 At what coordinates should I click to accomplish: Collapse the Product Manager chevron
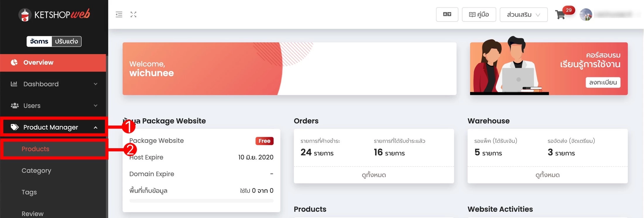coord(95,127)
